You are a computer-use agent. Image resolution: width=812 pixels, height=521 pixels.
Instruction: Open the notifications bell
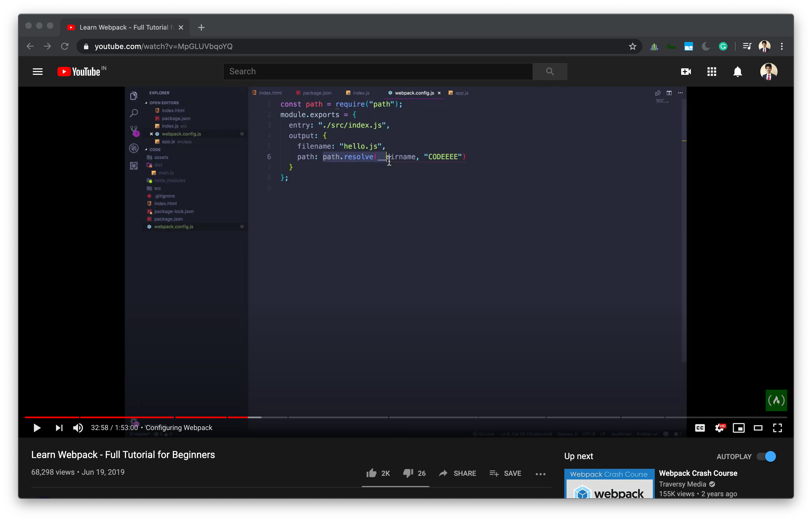[x=737, y=71]
